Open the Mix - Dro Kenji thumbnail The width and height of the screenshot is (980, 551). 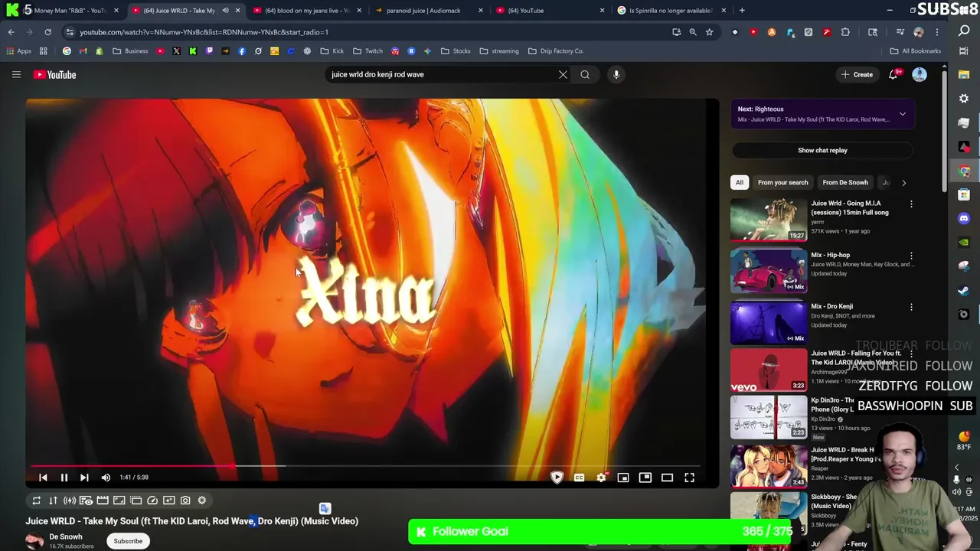769,322
